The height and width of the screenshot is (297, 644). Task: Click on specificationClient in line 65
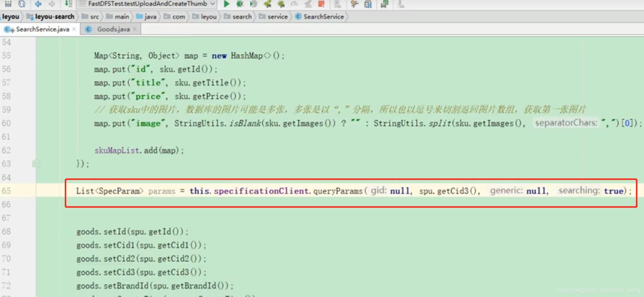pos(261,191)
